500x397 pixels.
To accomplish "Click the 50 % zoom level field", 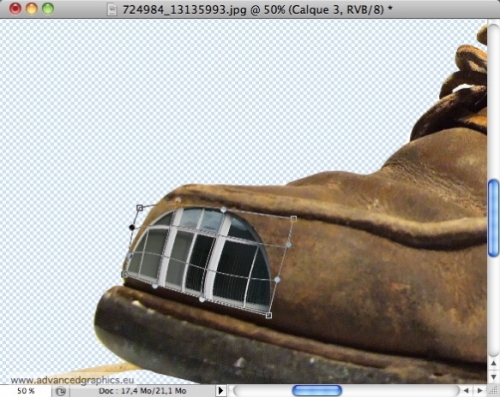I will click(26, 391).
